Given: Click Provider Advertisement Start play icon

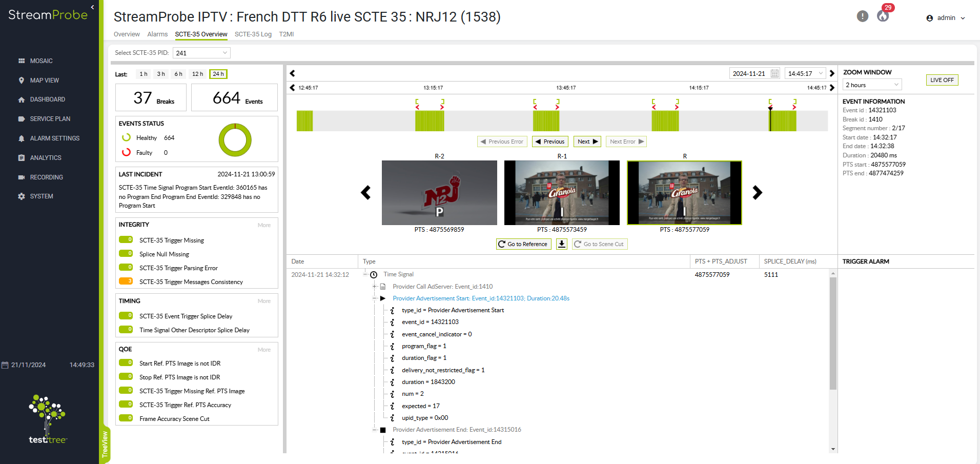Looking at the screenshot, I should click(x=382, y=298).
